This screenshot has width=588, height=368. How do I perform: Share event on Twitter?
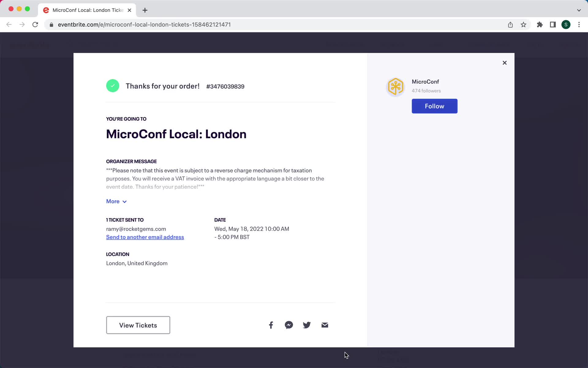(307, 325)
